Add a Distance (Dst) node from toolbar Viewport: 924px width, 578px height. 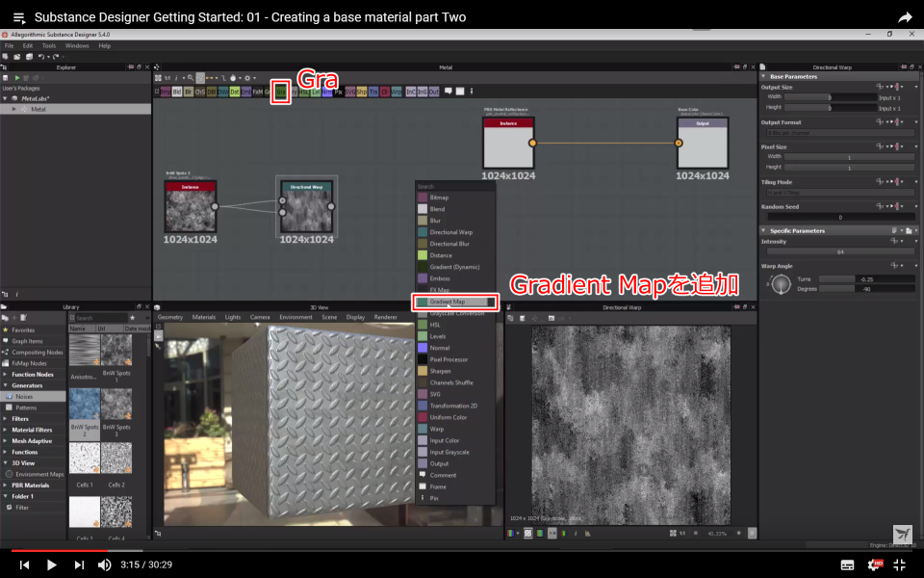click(x=235, y=92)
